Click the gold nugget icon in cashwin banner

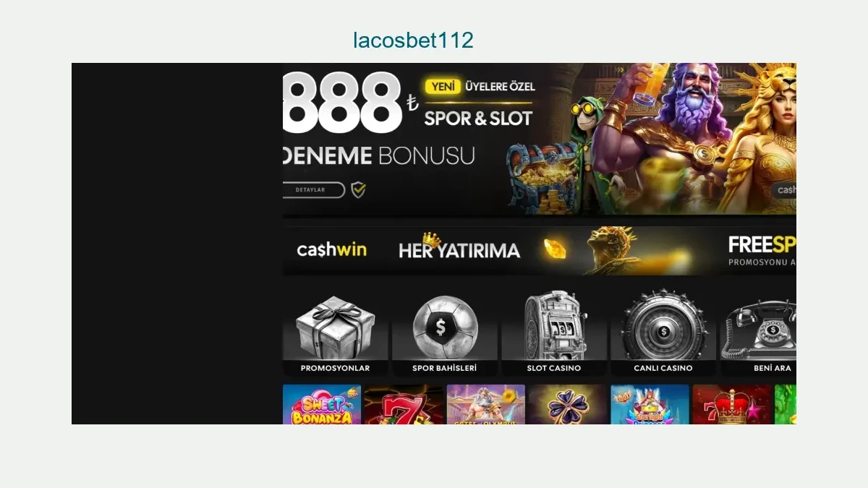coord(555,249)
